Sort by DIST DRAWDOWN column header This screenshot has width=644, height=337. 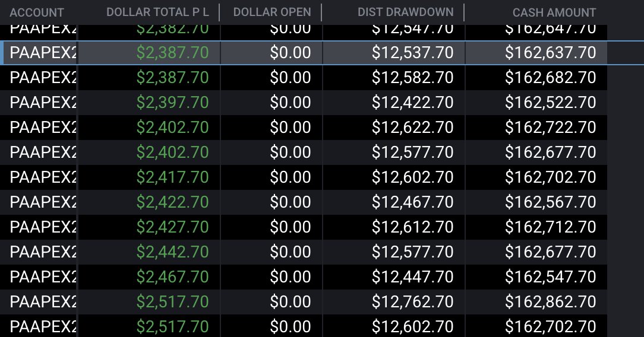[405, 12]
